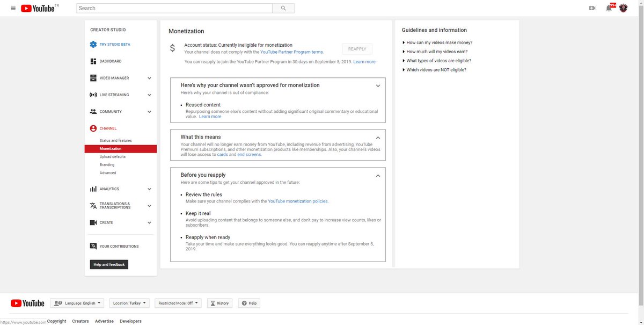
Task: Click the Your Contributions icon
Action: point(93,246)
